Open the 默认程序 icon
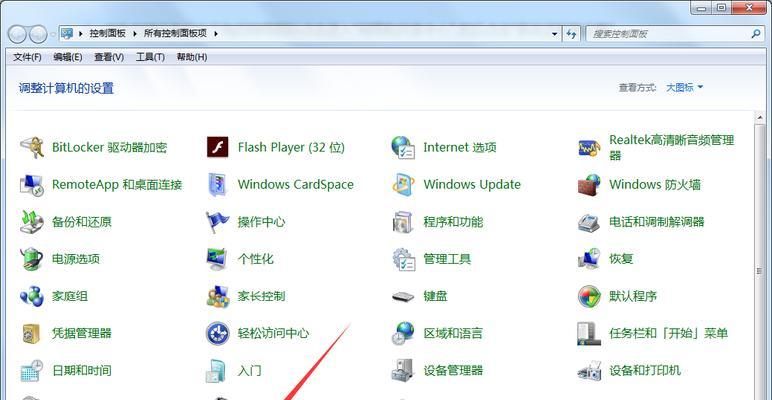Image resolution: width=772 pixels, height=400 pixels. coord(589,296)
